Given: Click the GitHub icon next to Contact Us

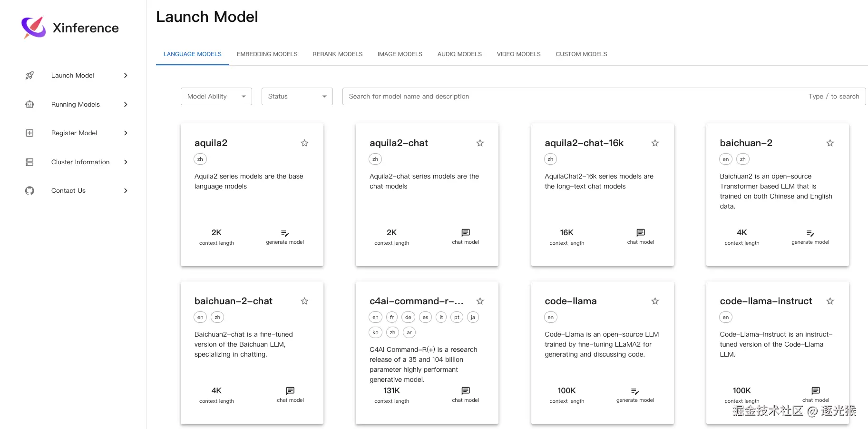Looking at the screenshot, I should coord(29,190).
